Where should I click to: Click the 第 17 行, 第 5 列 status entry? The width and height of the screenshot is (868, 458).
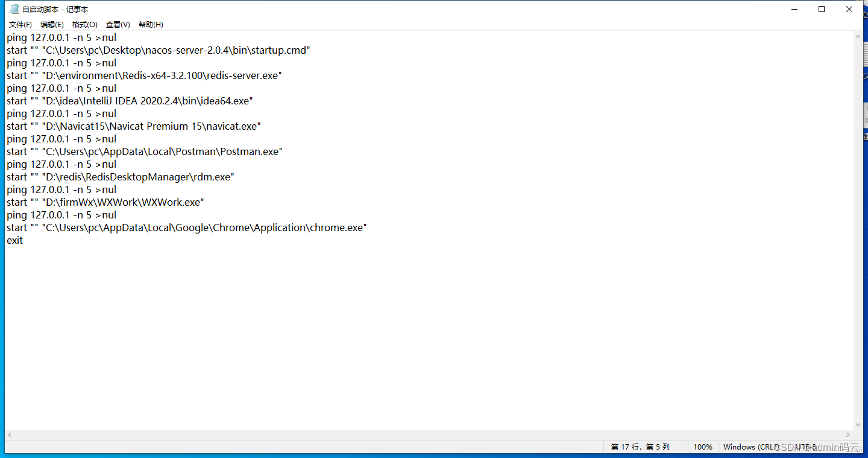tap(640, 447)
